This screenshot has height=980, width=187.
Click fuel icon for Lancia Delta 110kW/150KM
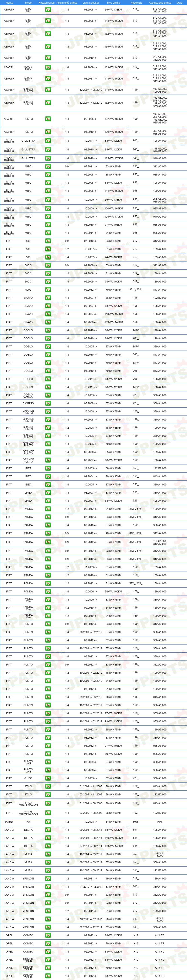click(x=48, y=838)
